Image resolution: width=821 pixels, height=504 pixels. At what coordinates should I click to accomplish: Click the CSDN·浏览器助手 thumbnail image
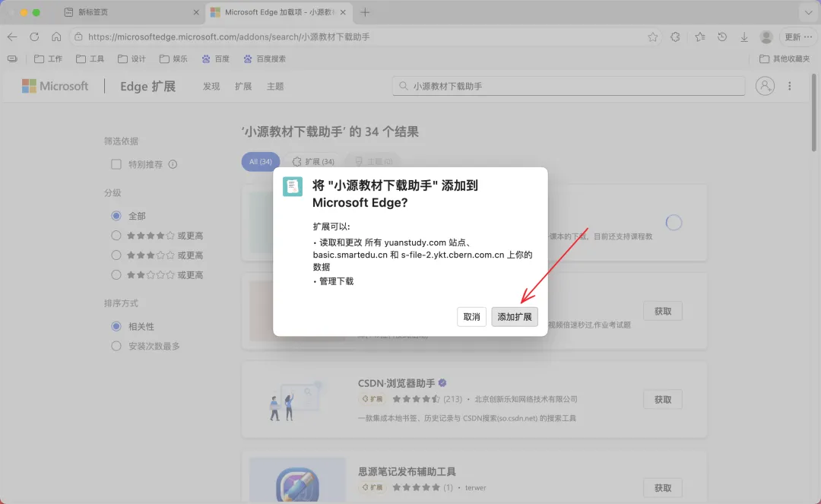click(297, 400)
